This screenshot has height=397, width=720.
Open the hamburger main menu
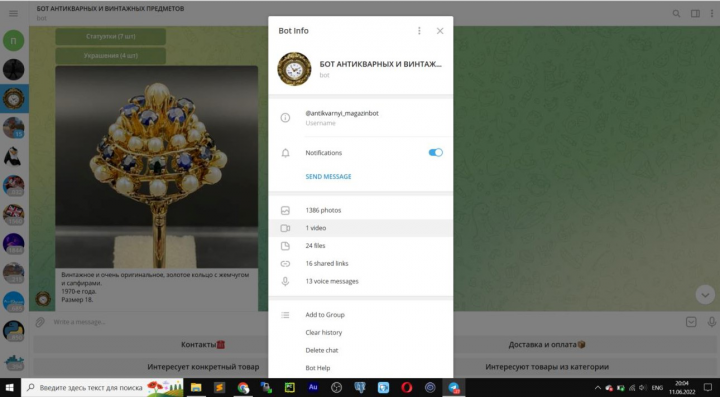(x=13, y=13)
